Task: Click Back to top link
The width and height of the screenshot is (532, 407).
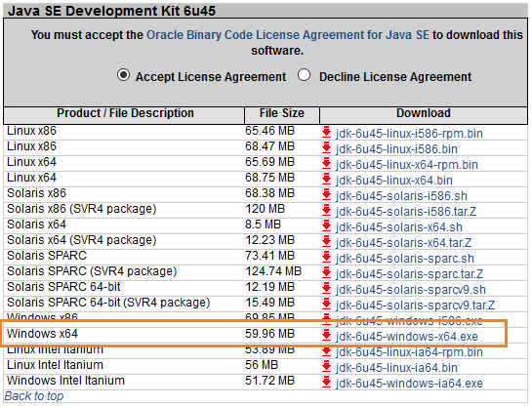Action: [x=34, y=396]
